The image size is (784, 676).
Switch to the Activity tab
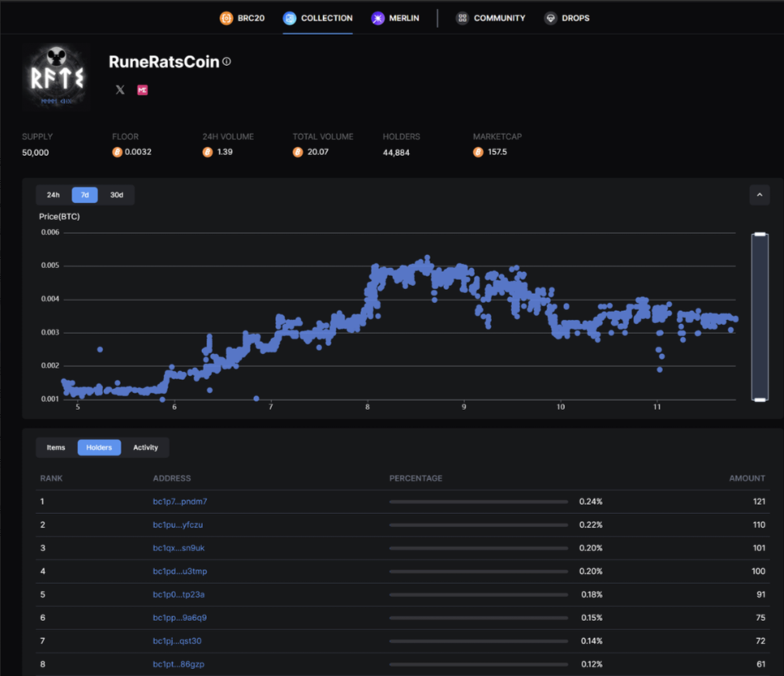pyautogui.click(x=146, y=447)
